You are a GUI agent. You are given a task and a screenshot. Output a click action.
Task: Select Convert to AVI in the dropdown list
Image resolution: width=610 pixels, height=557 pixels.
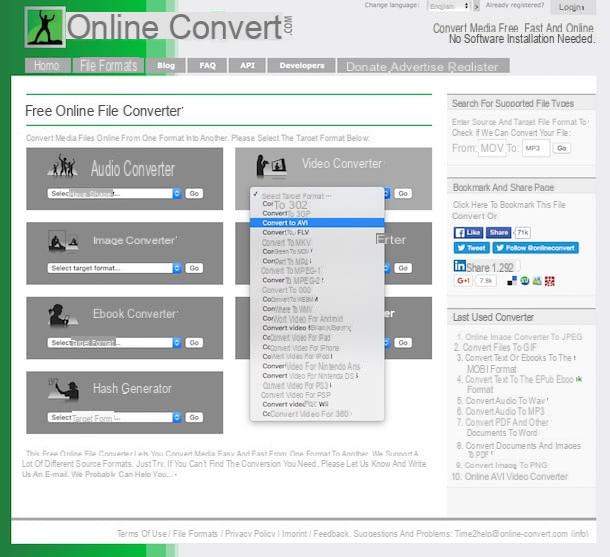coord(317,223)
